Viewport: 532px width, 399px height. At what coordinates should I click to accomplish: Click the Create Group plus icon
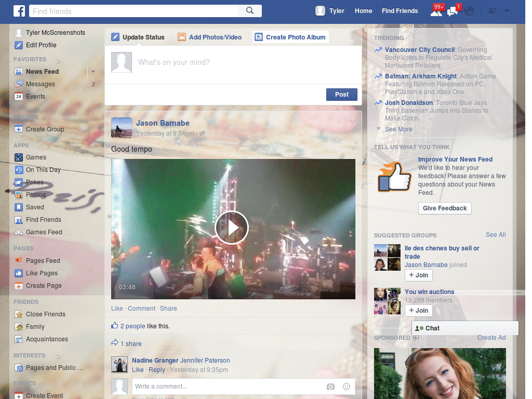point(19,129)
